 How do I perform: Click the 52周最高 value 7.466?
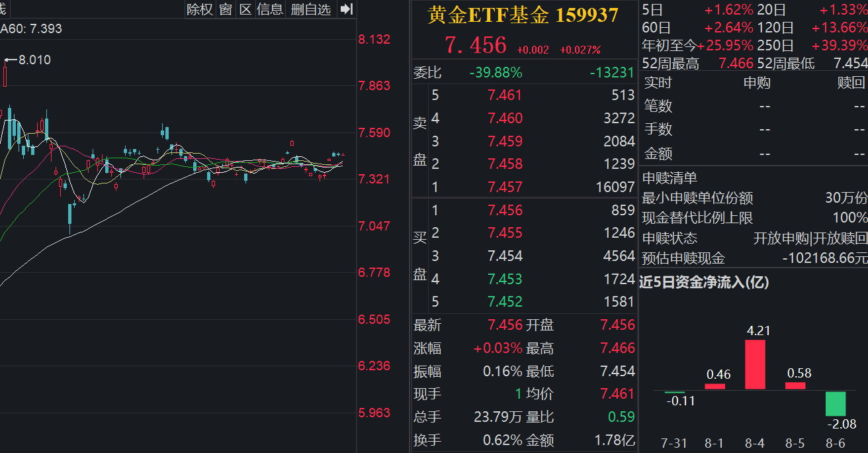736,64
